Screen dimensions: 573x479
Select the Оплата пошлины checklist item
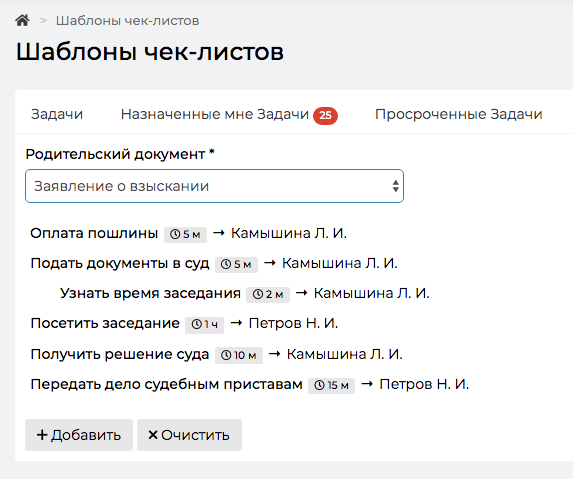pyautogui.click(x=94, y=233)
